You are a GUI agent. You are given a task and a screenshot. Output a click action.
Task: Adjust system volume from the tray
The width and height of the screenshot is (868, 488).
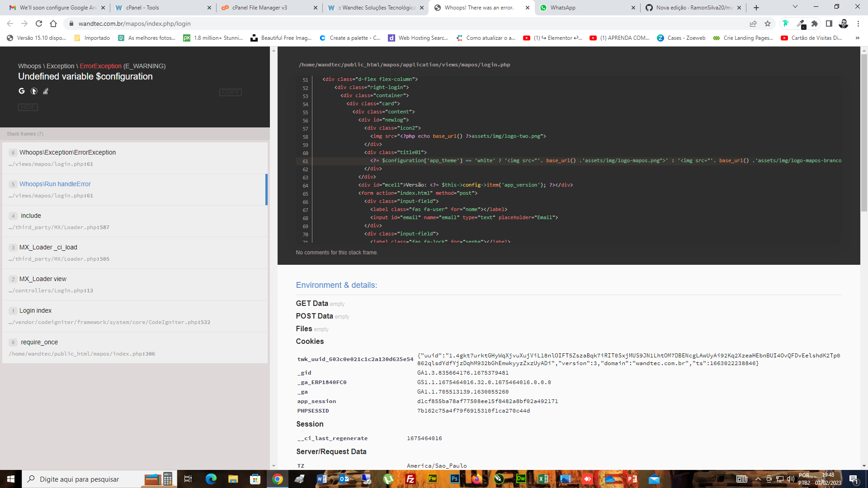click(x=790, y=479)
